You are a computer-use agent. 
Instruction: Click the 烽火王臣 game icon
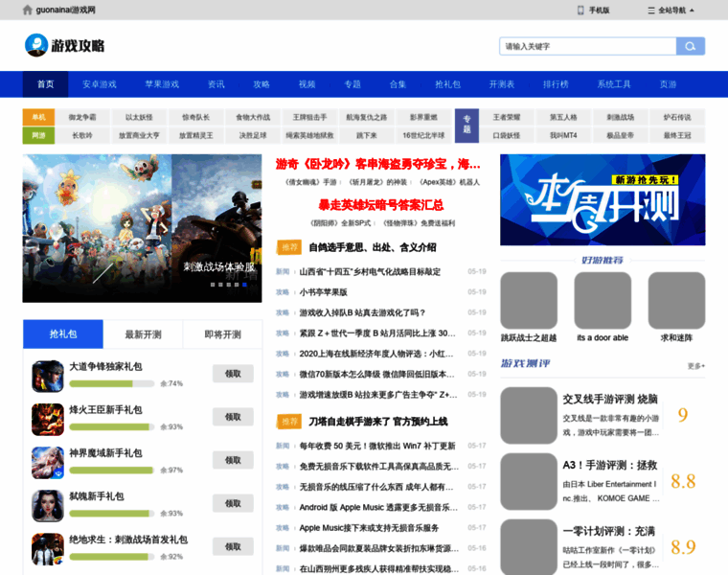tap(48, 419)
